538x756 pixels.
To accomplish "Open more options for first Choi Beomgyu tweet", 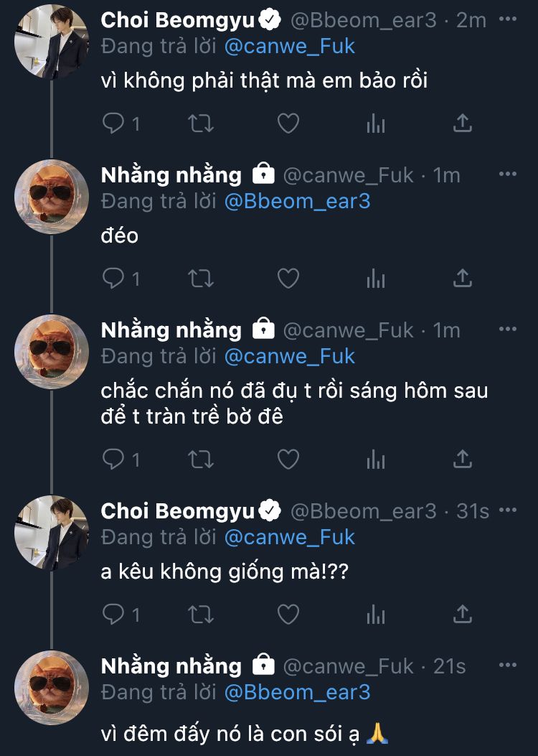I will (x=507, y=19).
